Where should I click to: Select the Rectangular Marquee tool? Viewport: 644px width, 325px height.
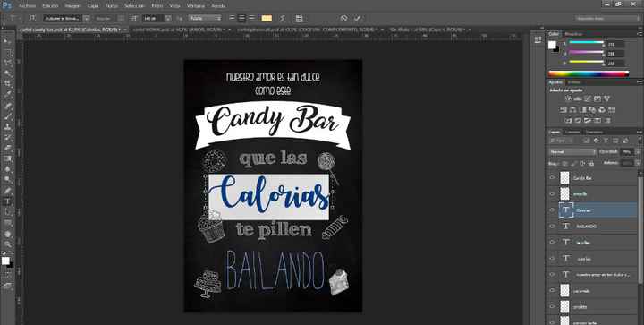(x=8, y=52)
